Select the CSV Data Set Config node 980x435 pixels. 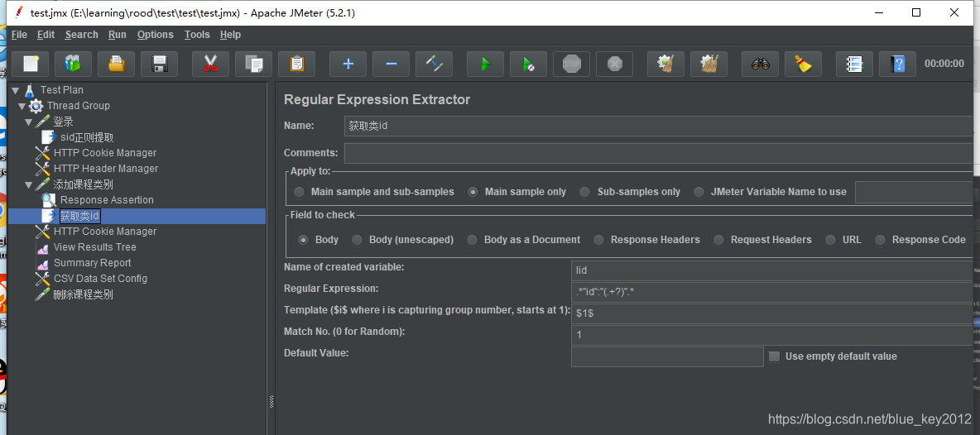click(x=101, y=279)
